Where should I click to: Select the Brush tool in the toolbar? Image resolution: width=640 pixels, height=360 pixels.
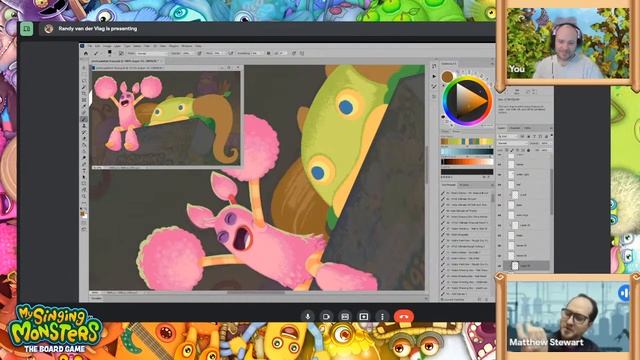[x=84, y=119]
